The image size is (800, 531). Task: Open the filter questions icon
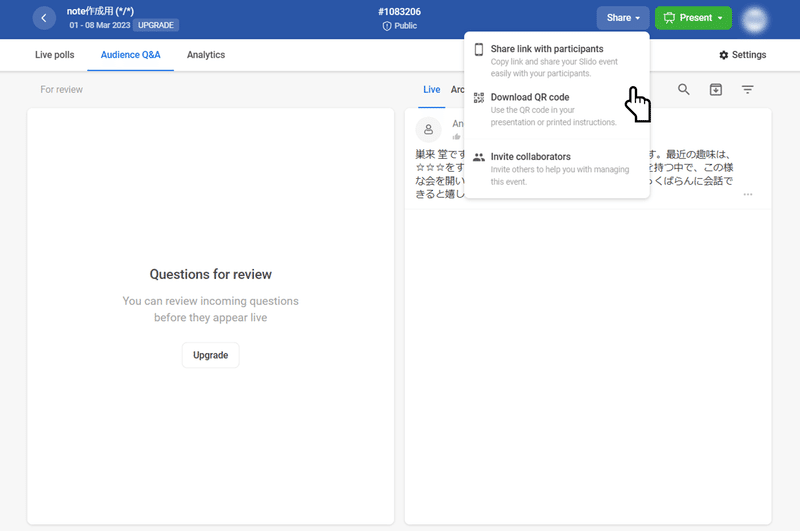point(747,90)
